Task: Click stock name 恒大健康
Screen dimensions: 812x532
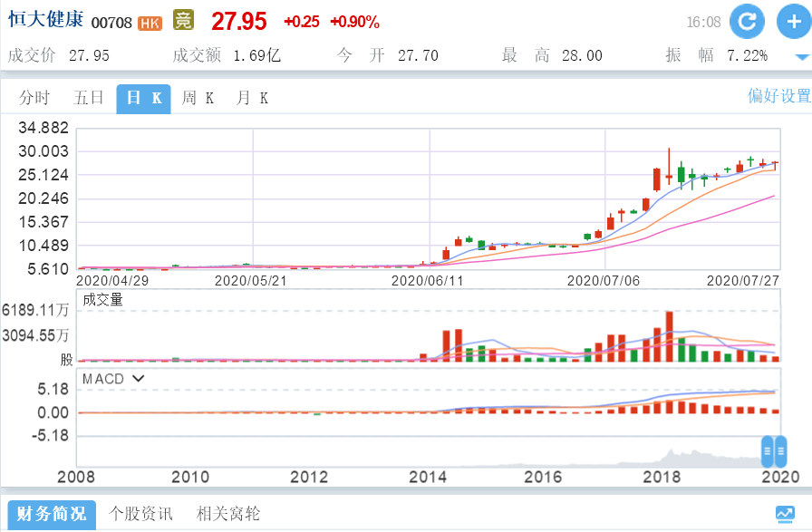Action: click(45, 20)
